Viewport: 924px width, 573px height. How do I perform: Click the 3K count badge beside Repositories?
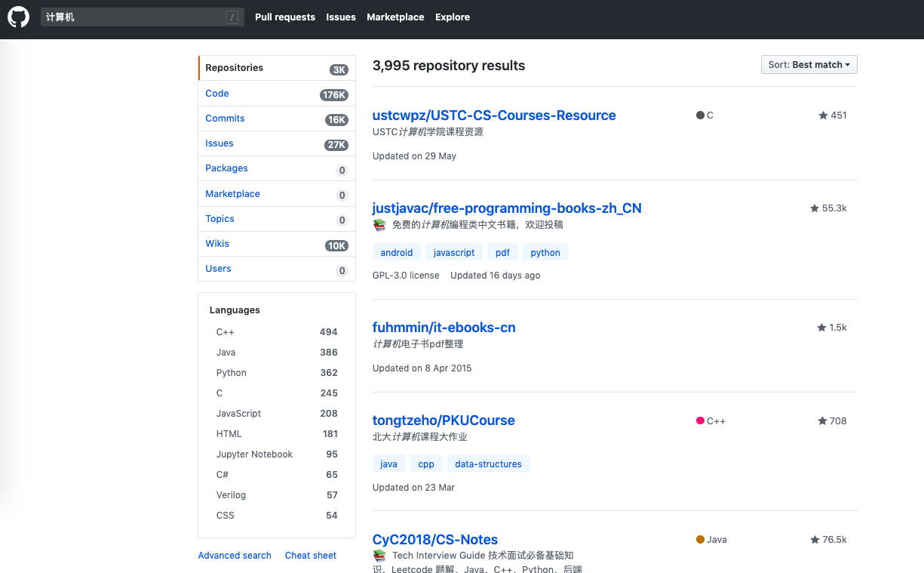point(339,70)
